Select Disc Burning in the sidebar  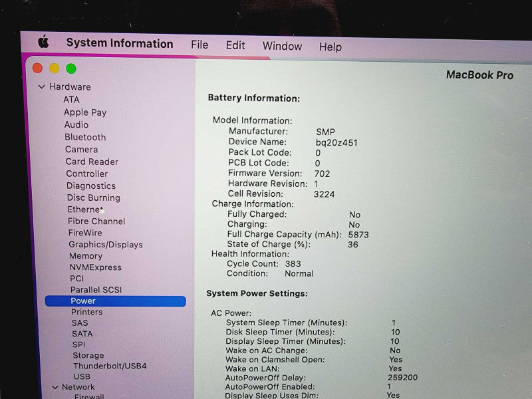point(94,198)
